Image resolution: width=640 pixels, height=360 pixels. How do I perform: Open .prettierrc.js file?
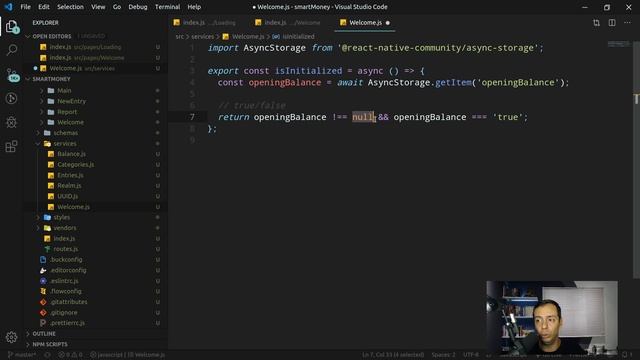(x=67, y=323)
